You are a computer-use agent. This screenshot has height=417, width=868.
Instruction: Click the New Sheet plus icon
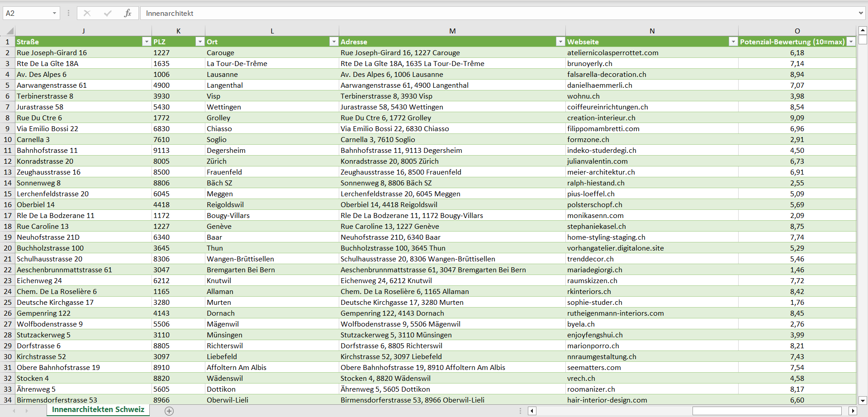pos(169,411)
